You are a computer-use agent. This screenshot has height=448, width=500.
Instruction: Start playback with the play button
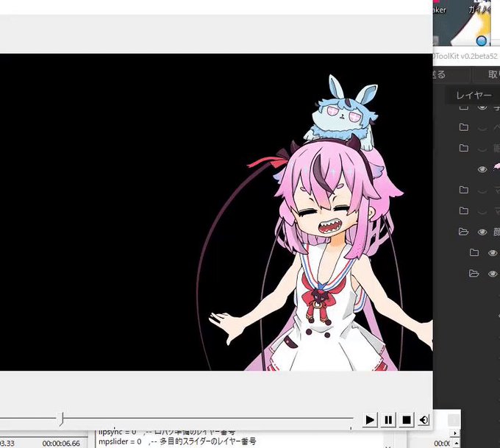click(370, 419)
